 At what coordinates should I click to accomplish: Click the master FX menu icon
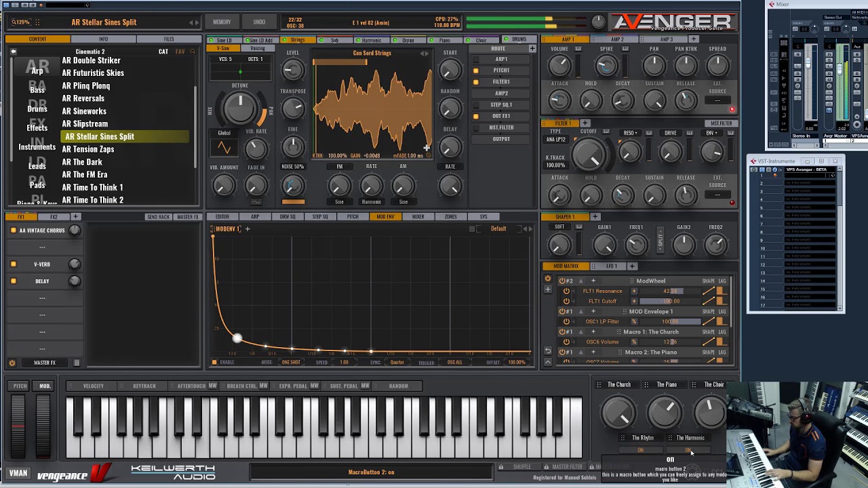(77, 363)
